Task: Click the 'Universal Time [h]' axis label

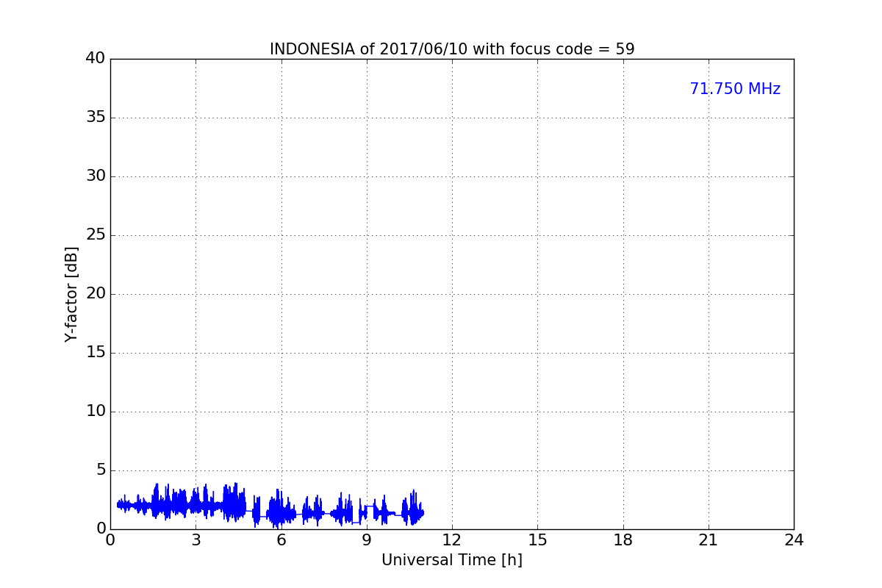Action: [452, 560]
